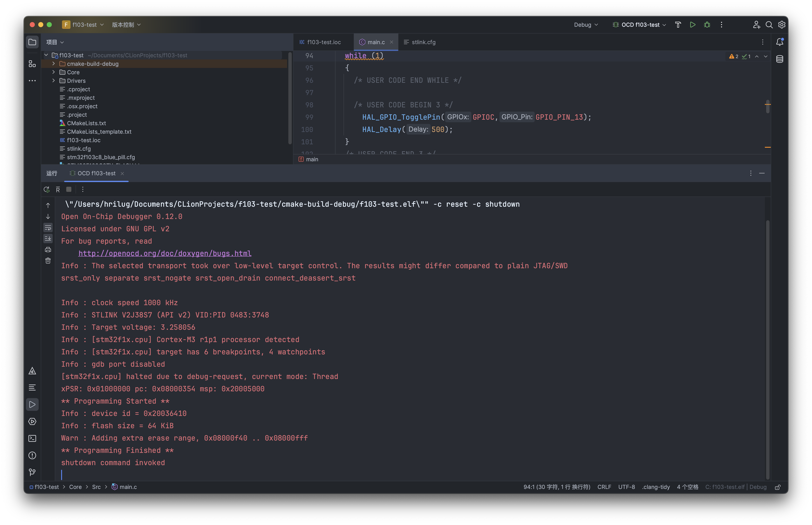This screenshot has height=525, width=812.
Task: Go to next highlighted problem arrow
Action: pos(766,56)
